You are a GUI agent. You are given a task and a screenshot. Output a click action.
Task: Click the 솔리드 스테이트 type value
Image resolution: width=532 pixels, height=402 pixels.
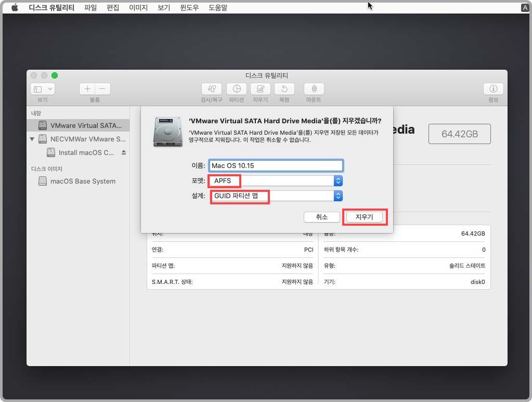467,266
